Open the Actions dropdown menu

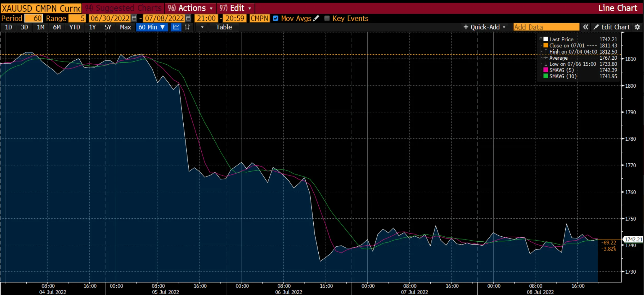click(x=190, y=8)
